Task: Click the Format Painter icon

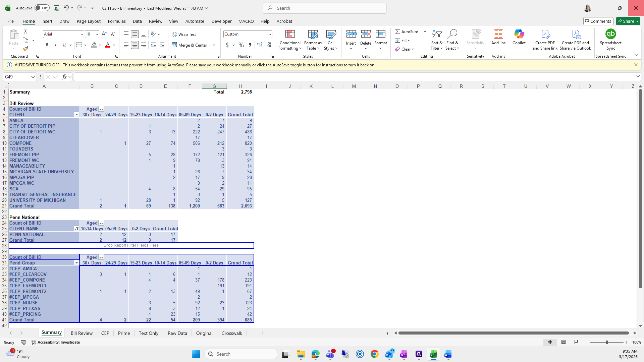Action: (25, 49)
